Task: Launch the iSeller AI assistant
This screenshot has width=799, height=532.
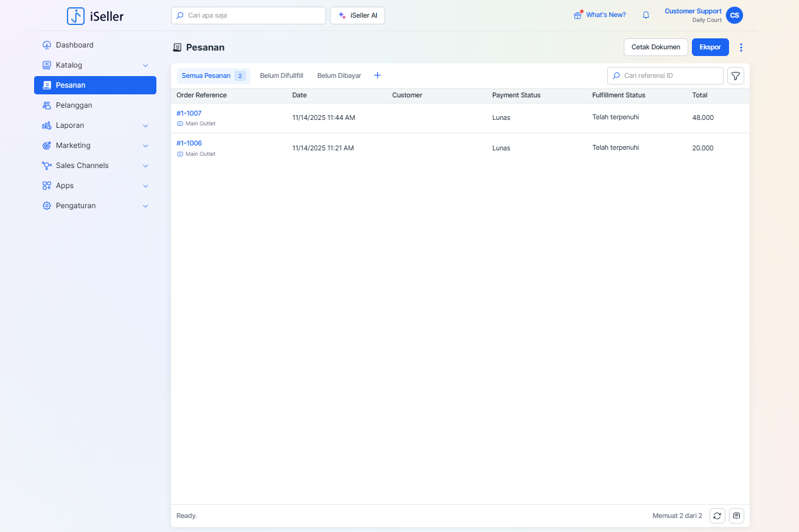Action: tap(357, 16)
